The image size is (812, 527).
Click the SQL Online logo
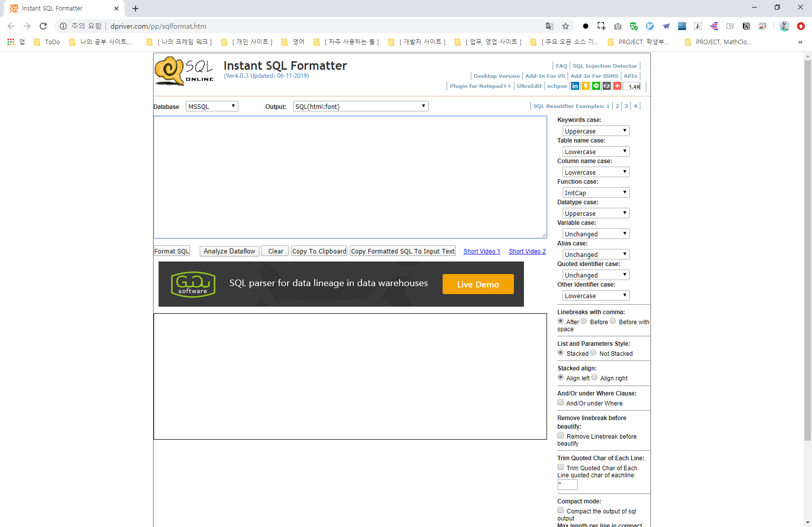[x=184, y=71]
